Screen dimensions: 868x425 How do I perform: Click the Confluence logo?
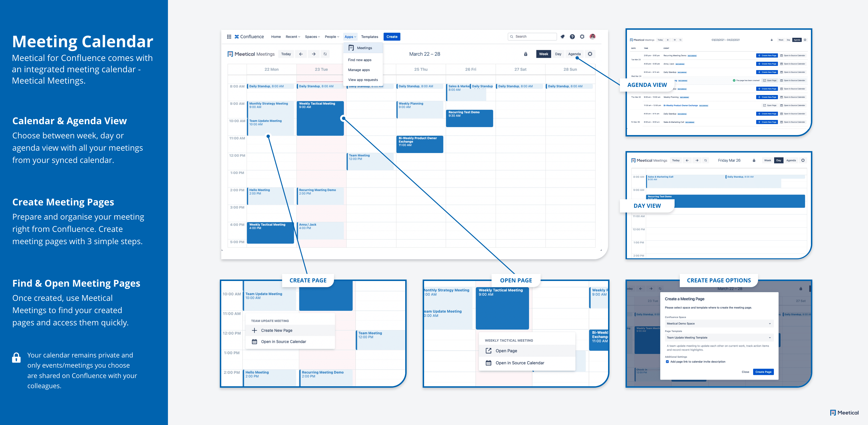(x=249, y=36)
